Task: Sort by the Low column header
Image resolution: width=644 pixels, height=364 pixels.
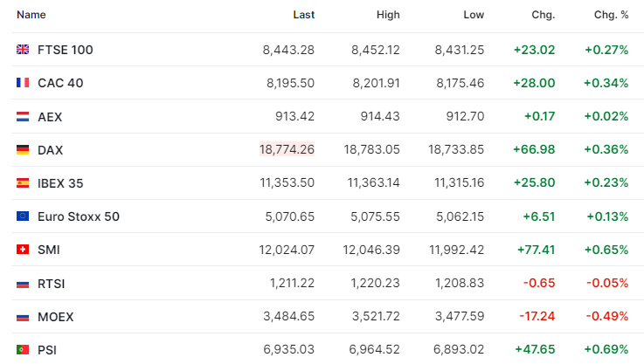Action: (x=474, y=15)
